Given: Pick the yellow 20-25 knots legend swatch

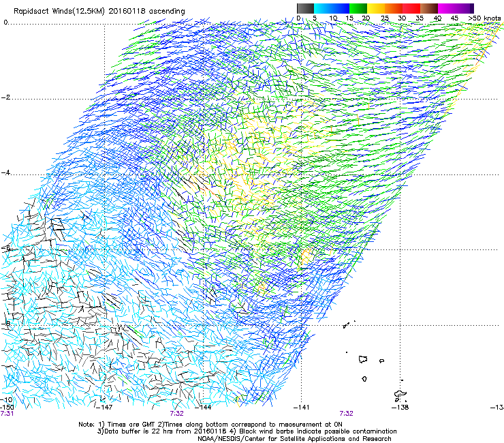Looking at the screenshot, I should [376, 8].
